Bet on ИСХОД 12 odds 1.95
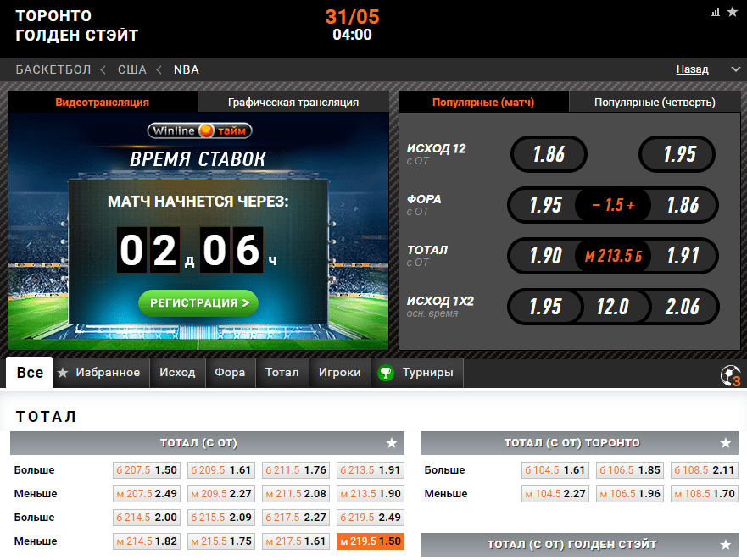The height and width of the screenshot is (560, 747). tap(677, 154)
